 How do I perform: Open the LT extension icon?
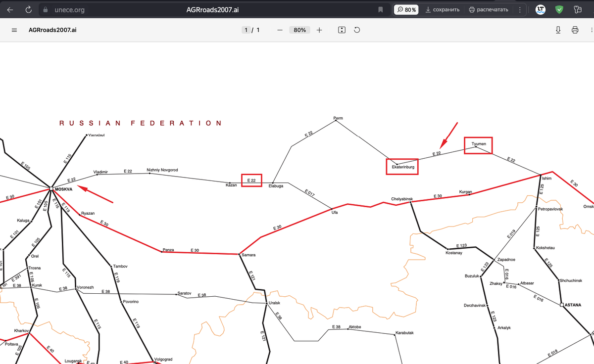tap(541, 9)
